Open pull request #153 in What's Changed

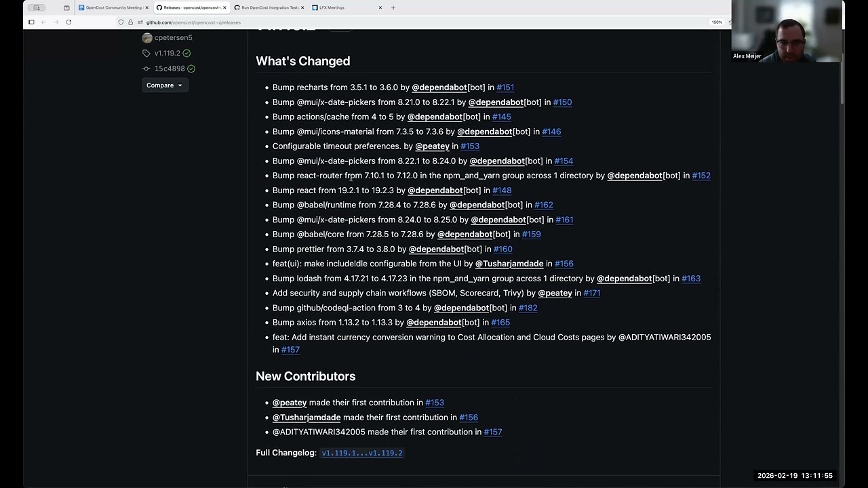(x=470, y=146)
